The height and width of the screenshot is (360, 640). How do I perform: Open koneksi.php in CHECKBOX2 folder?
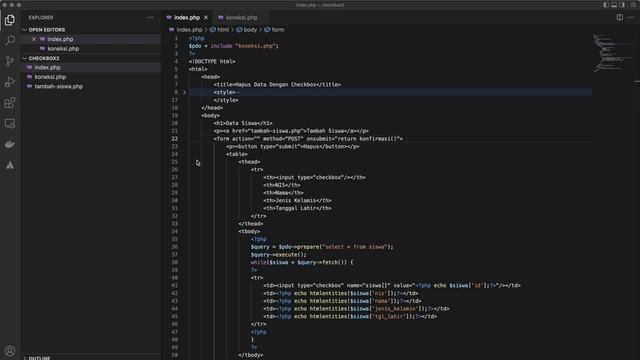[x=50, y=77]
